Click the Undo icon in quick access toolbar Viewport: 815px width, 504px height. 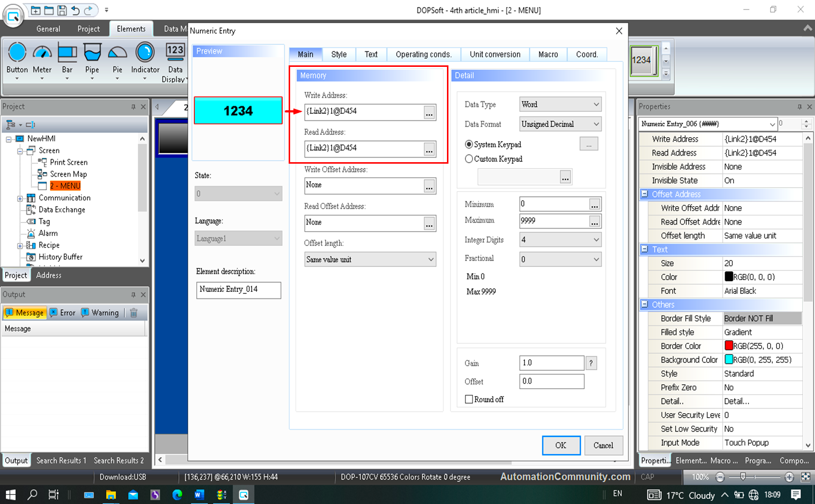[x=74, y=10]
